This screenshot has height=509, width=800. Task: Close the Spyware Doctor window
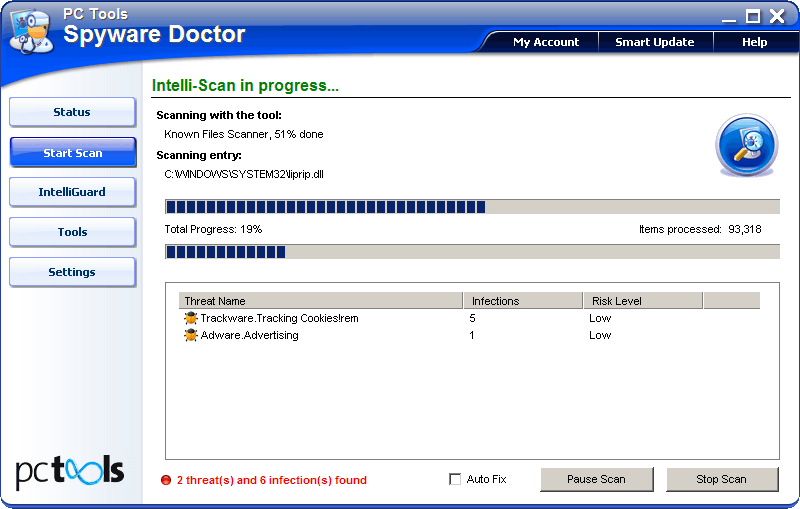777,16
